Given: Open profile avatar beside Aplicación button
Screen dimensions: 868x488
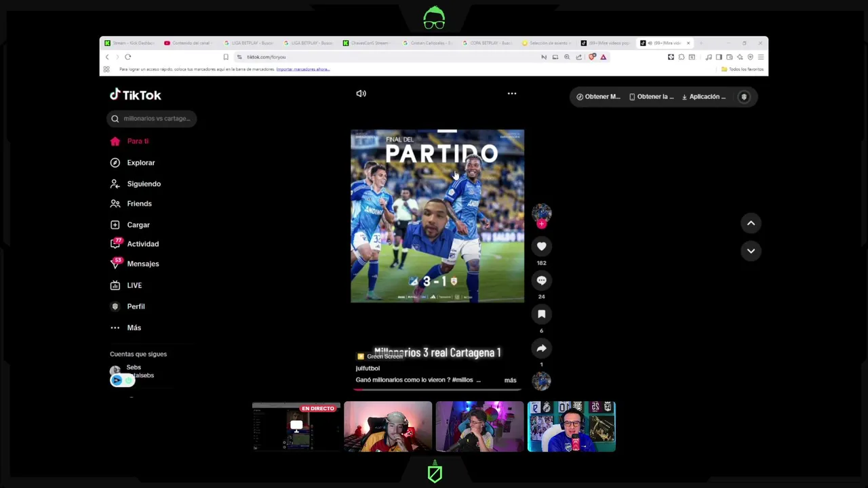Looking at the screenshot, I should 744,97.
